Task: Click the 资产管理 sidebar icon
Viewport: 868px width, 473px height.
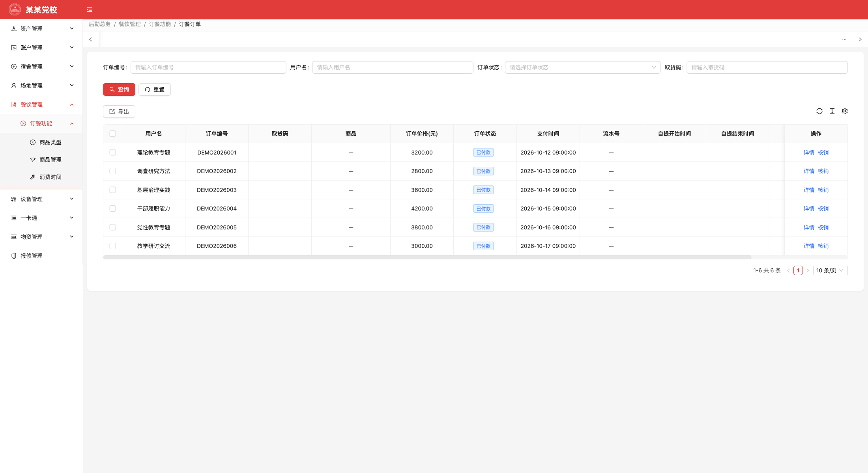Action: pos(14,29)
